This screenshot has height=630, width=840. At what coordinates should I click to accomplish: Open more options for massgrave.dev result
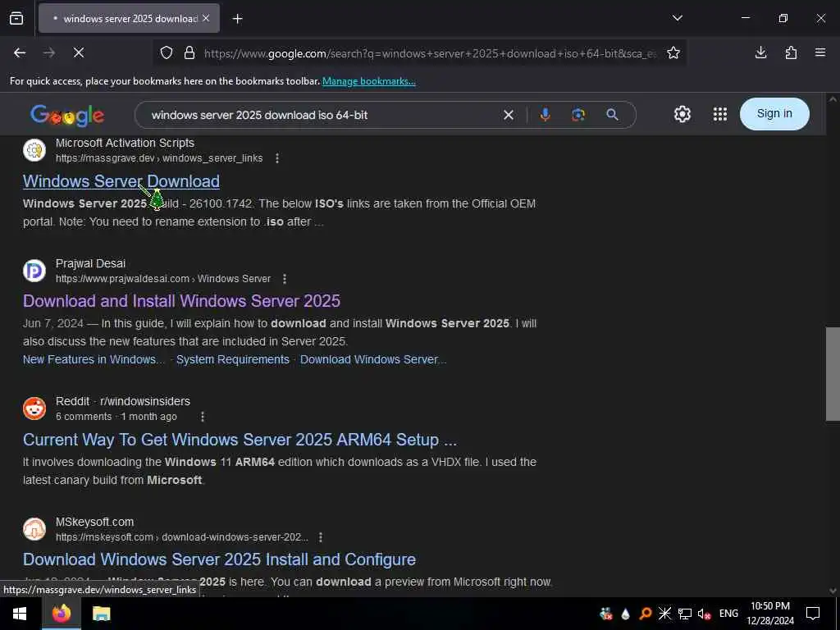coord(277,158)
